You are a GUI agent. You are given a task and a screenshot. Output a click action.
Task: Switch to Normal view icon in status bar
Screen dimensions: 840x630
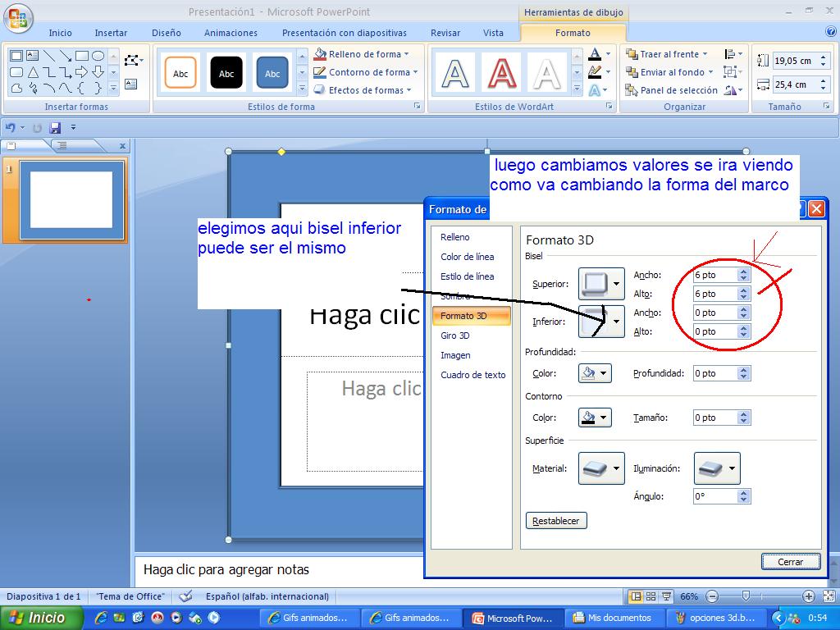point(636,596)
